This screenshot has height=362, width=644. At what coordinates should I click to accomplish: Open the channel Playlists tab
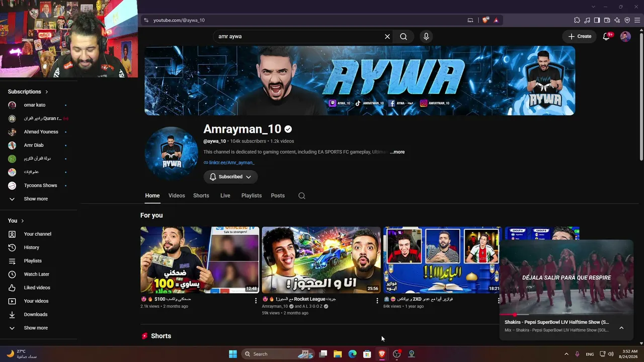pyautogui.click(x=252, y=196)
